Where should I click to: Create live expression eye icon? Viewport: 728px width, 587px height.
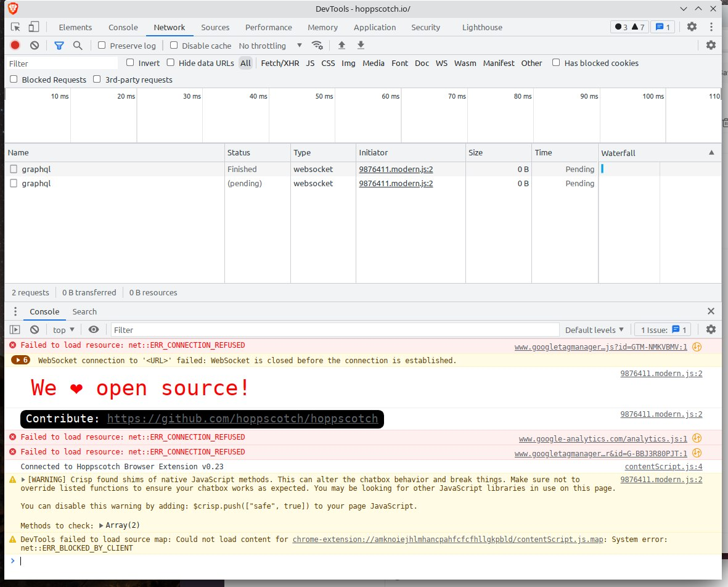[93, 330]
